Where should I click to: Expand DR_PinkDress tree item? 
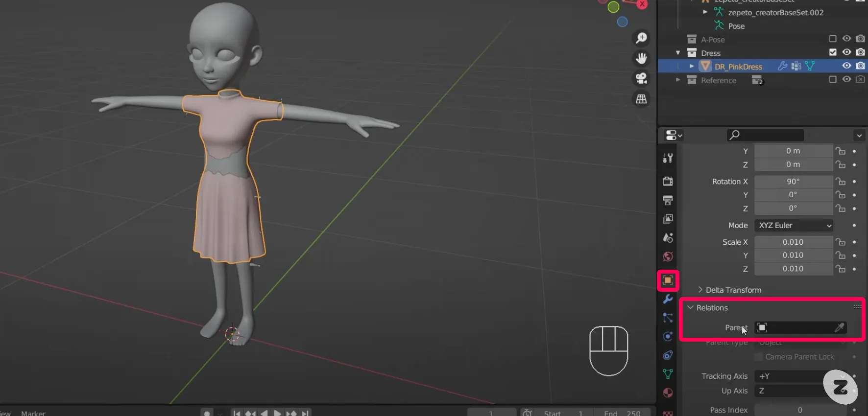coord(692,66)
